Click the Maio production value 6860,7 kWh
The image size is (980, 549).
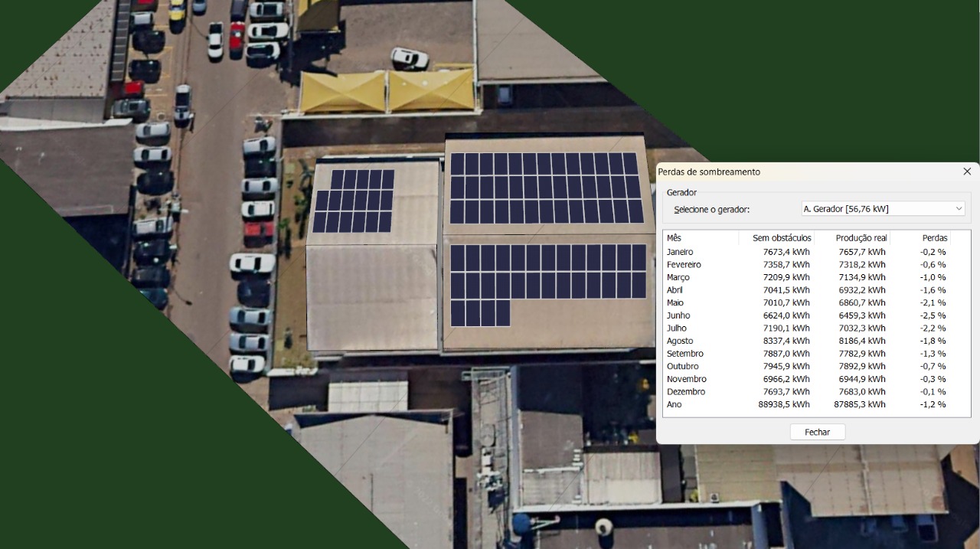[861, 303]
